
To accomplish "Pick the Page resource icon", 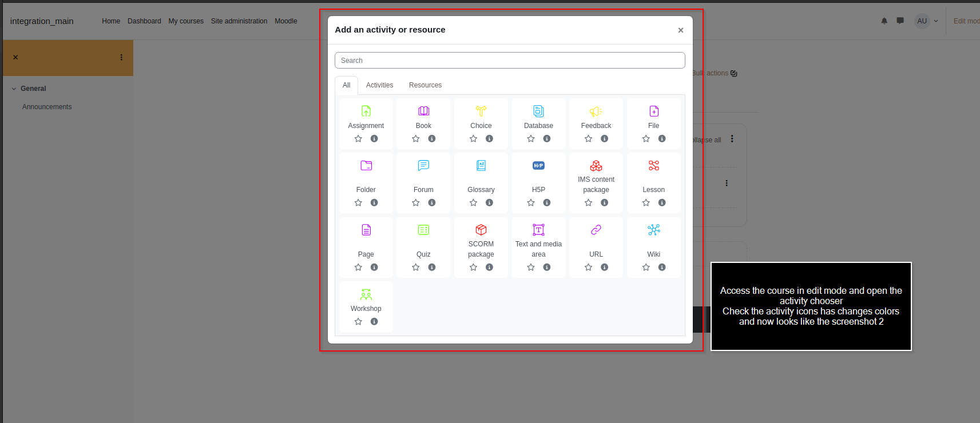I will (366, 230).
